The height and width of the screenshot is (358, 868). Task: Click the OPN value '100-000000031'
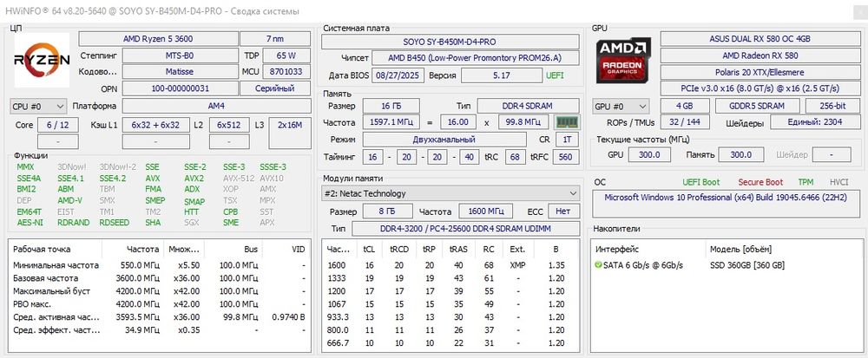tap(180, 88)
